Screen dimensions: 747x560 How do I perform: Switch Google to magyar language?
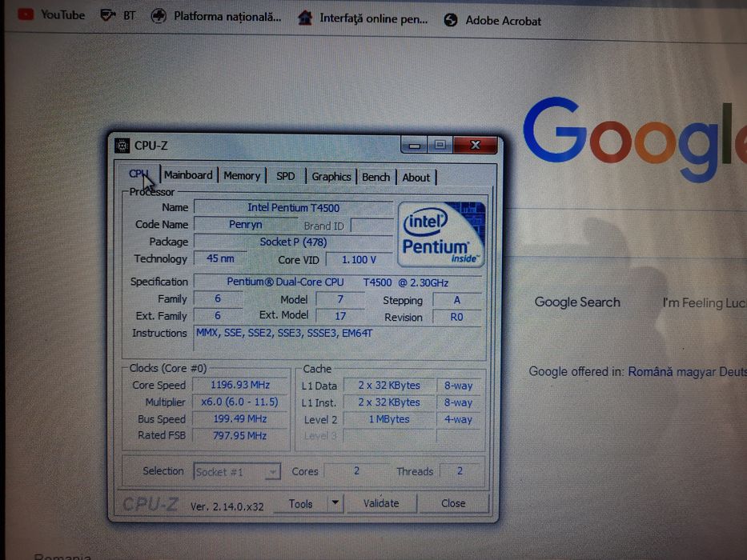[x=696, y=372]
